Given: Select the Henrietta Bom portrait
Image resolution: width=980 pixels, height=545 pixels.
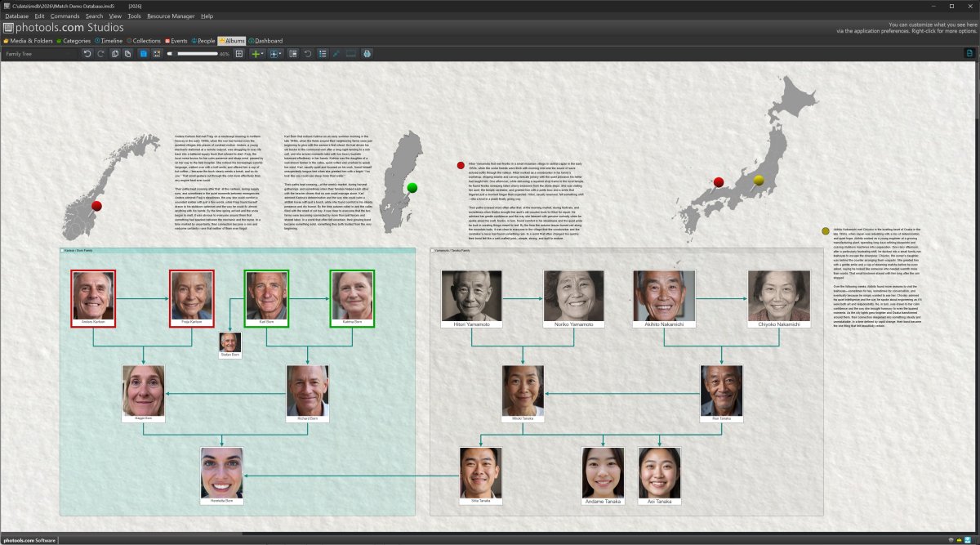Looking at the screenshot, I should point(222,475).
